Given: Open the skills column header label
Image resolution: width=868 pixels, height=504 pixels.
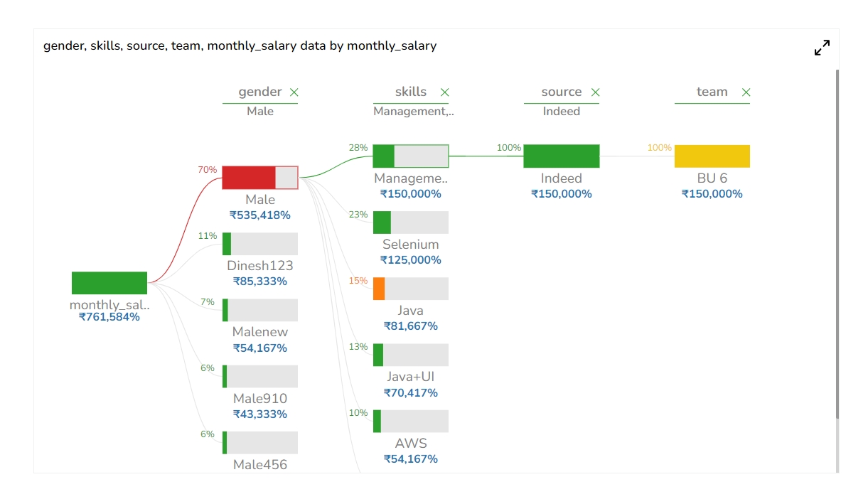Looking at the screenshot, I should 410,92.
